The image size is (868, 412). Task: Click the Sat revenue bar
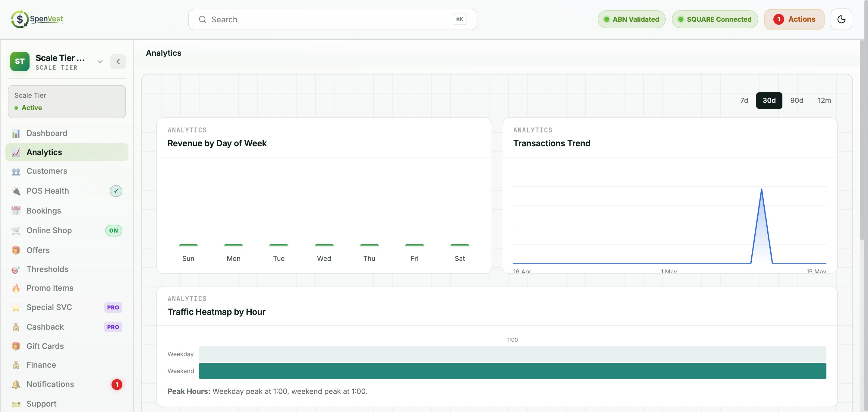(460, 246)
